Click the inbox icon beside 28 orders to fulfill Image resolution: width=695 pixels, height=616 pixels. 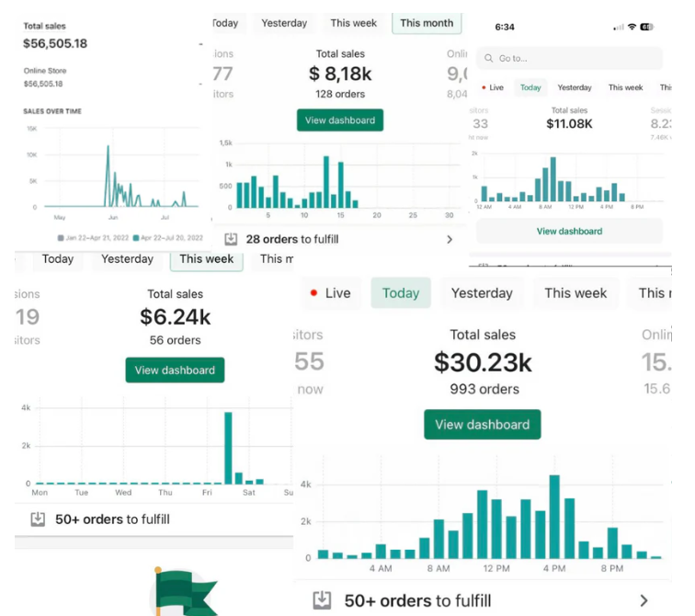point(231,239)
